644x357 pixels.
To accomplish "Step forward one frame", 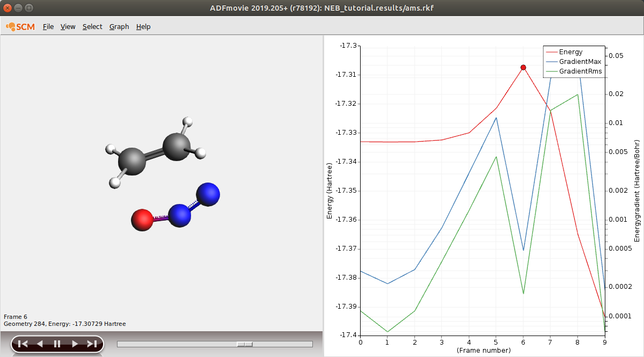I will 75,344.
